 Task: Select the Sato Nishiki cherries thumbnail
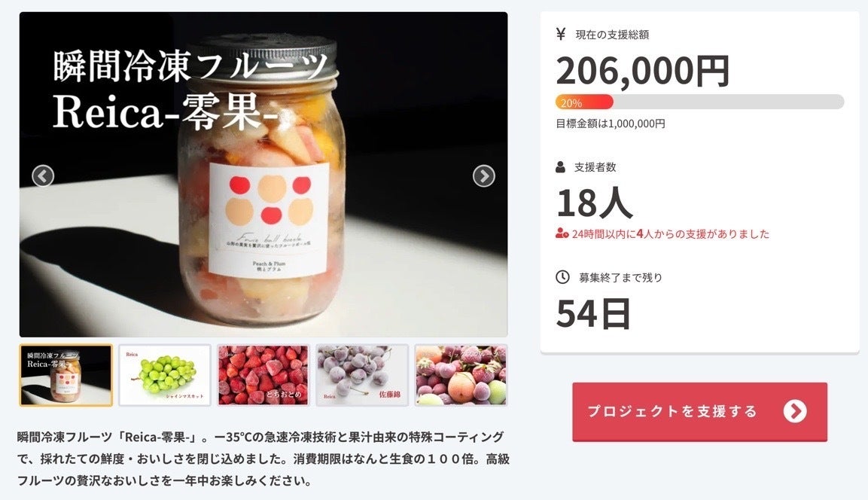(363, 376)
